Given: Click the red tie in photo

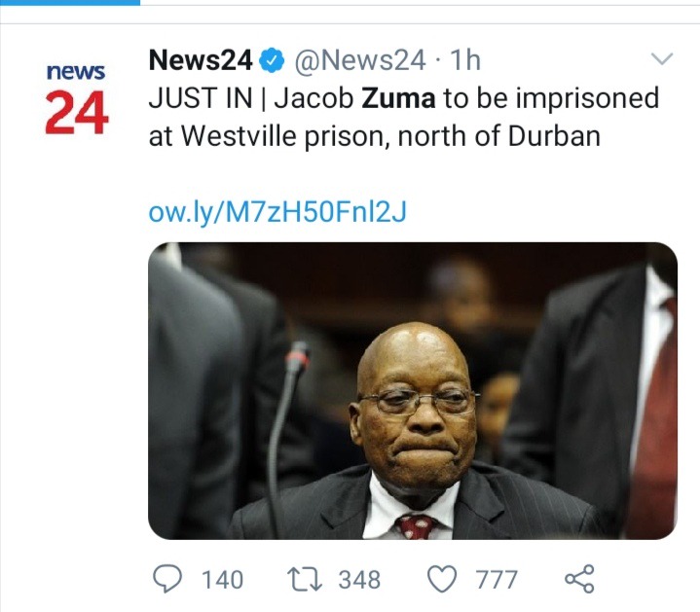Looking at the screenshot, I should tap(416, 525).
